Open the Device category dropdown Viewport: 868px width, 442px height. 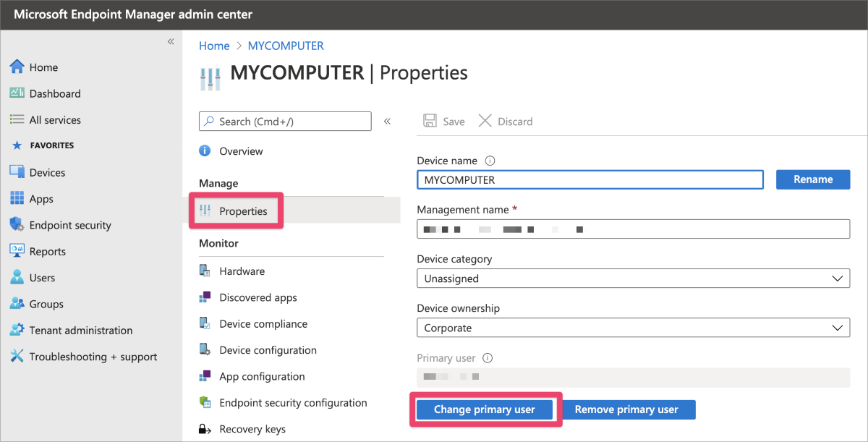633,279
